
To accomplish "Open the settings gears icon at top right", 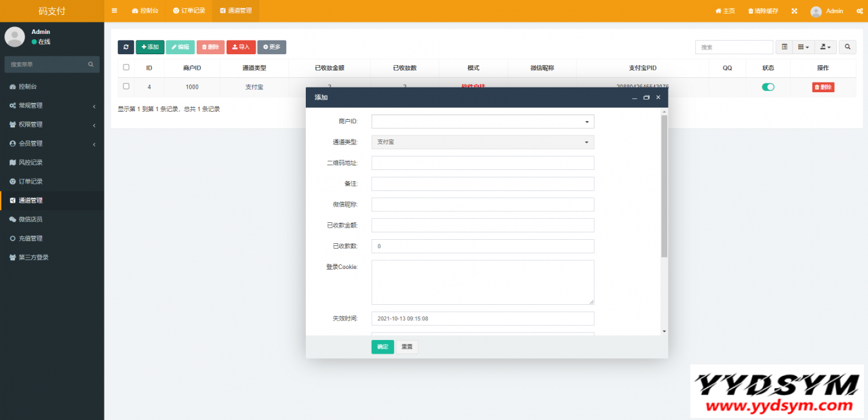I will coord(857,11).
